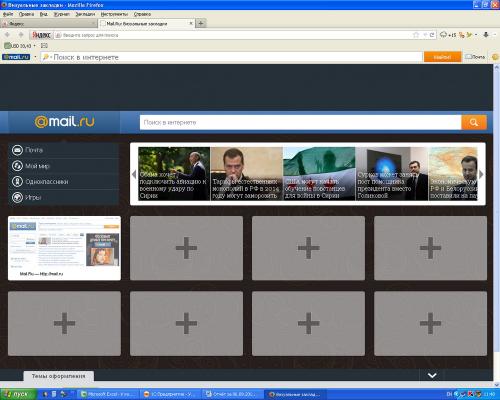Open the Файл menu

pyautogui.click(x=8, y=14)
